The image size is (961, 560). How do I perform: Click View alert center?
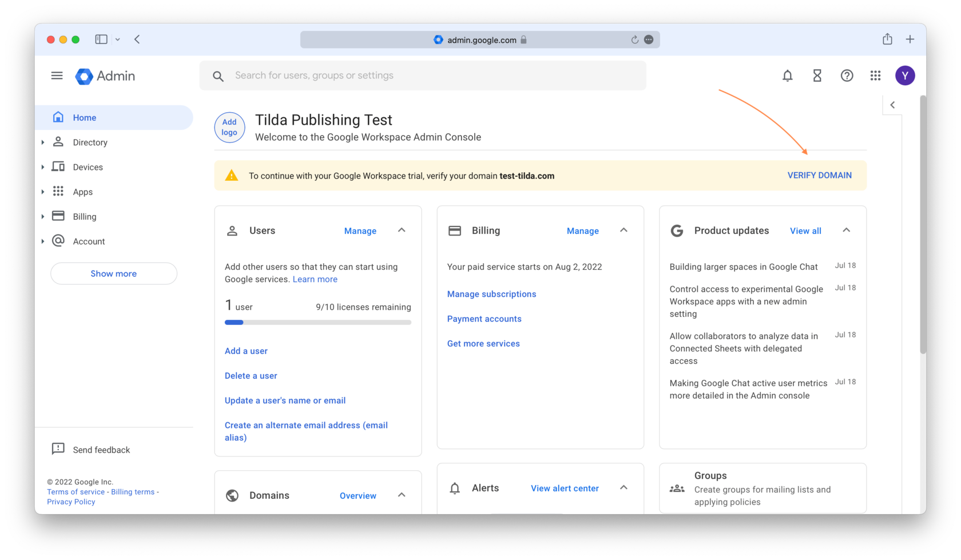(564, 488)
